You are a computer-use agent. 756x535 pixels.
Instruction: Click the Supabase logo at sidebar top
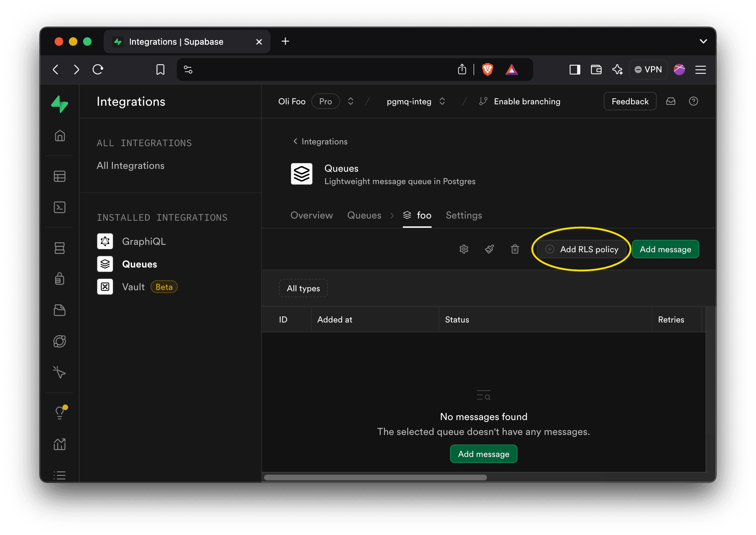(x=60, y=104)
